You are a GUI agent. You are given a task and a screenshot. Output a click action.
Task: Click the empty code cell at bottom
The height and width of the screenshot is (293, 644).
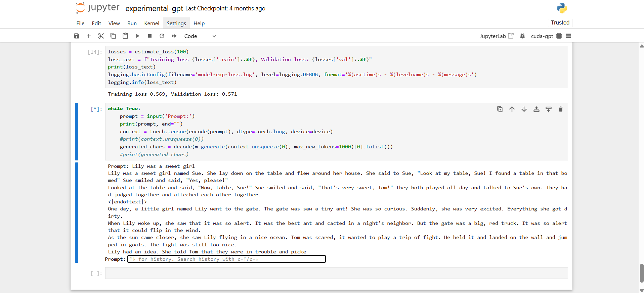[336, 273]
